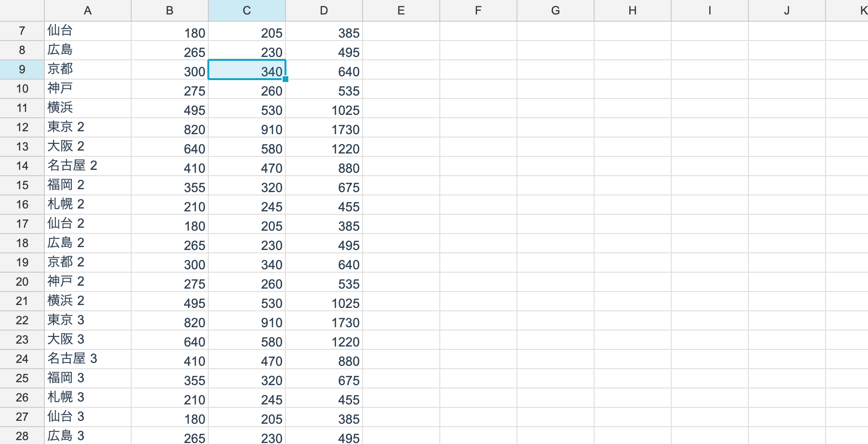Image resolution: width=868 pixels, height=444 pixels.
Task: Click cell containing 神戸 in row 10
Action: [x=88, y=89]
